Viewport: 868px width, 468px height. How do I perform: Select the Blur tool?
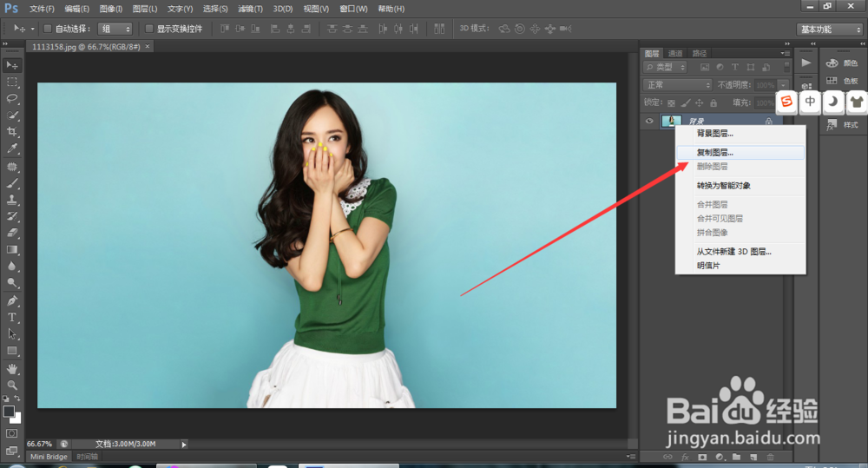pyautogui.click(x=11, y=267)
